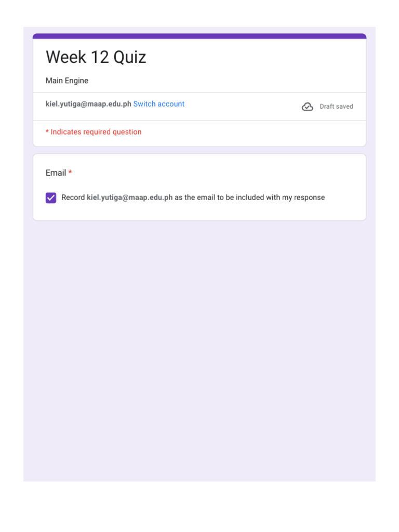Click the word Record in the checkbox label

click(x=73, y=197)
